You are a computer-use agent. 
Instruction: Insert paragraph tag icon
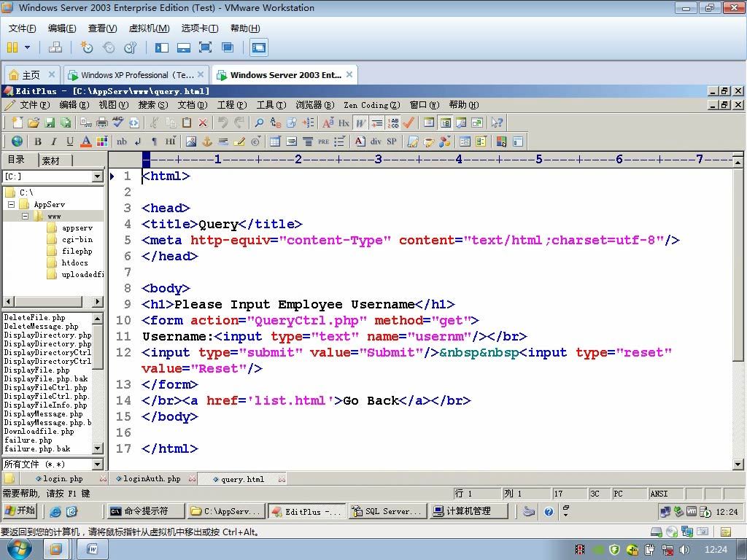(x=154, y=141)
